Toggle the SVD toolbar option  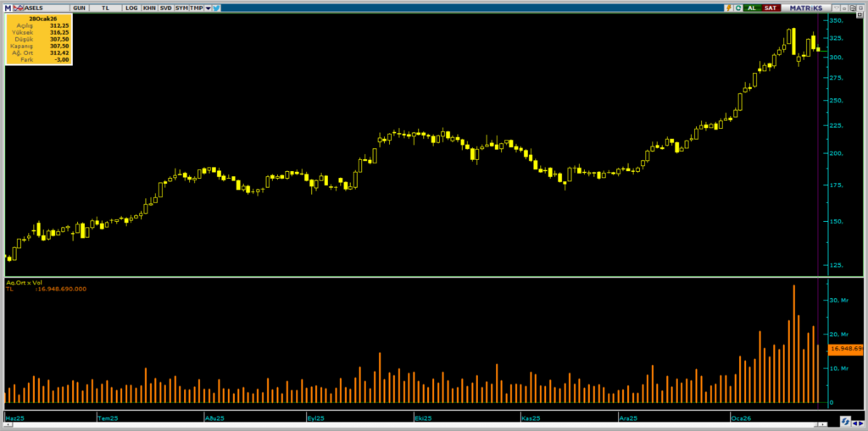pyautogui.click(x=165, y=8)
